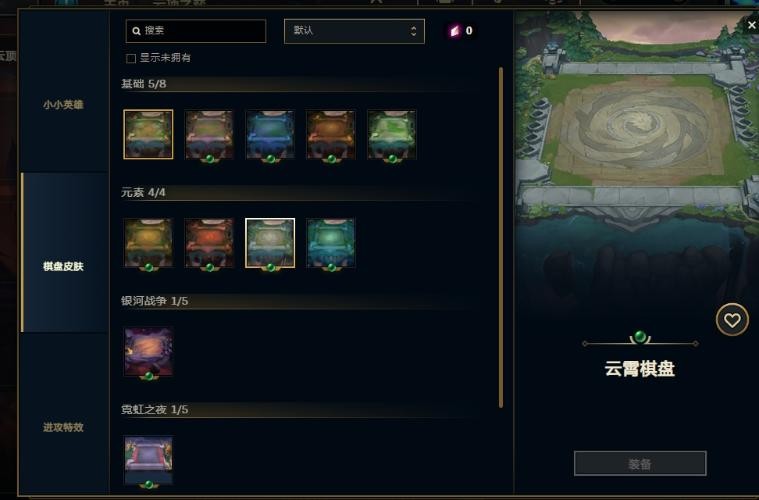
Task: Select the blue board skin in 基础 row
Action: (270, 134)
